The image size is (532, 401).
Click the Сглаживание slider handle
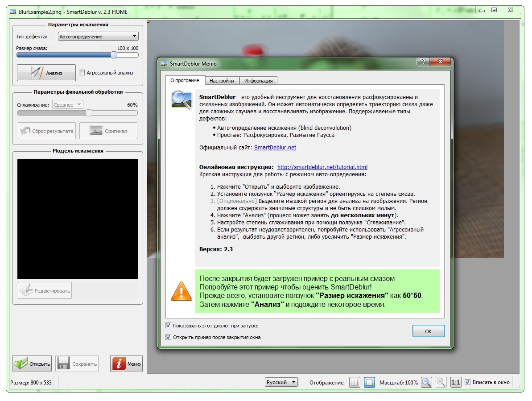(x=89, y=113)
